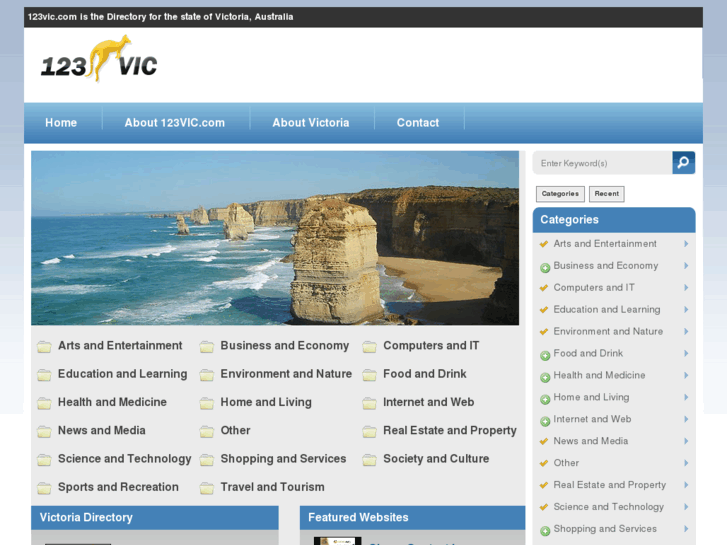Click folder icon beside Arts and Entertainment

point(44,346)
